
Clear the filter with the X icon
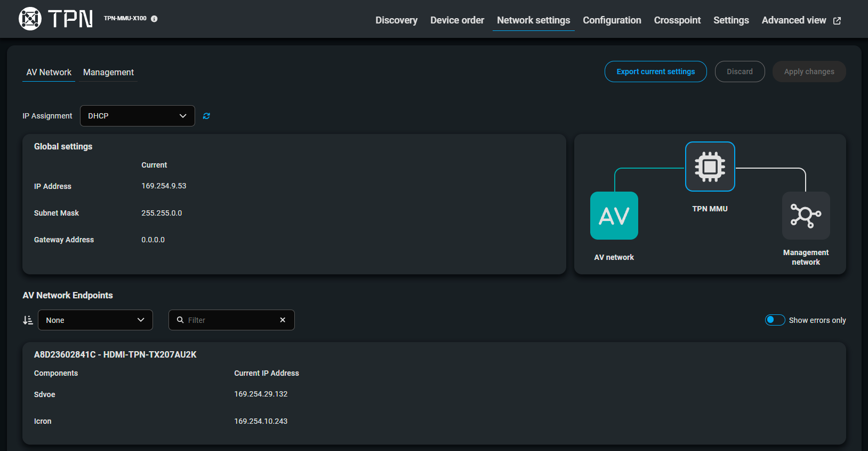(283, 320)
